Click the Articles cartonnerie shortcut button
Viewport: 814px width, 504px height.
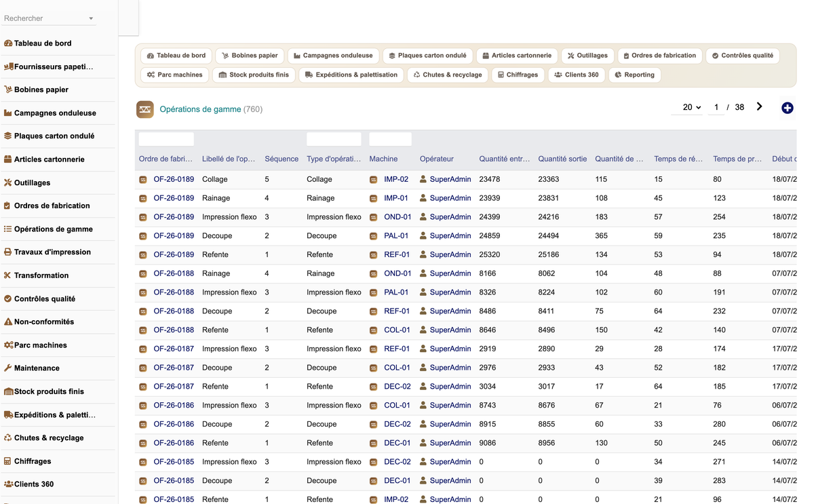517,56
